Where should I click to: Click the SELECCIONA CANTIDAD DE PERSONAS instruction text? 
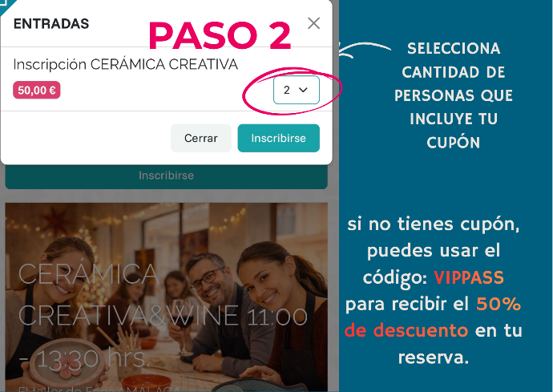(x=454, y=95)
